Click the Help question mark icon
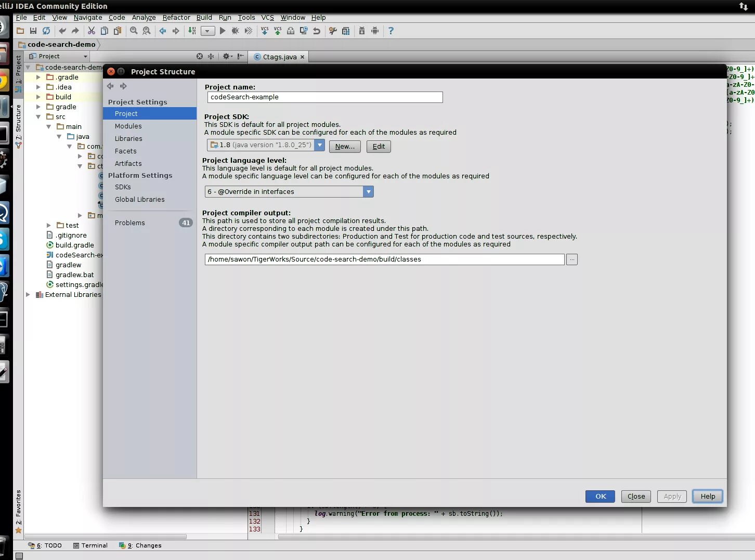 391,31
